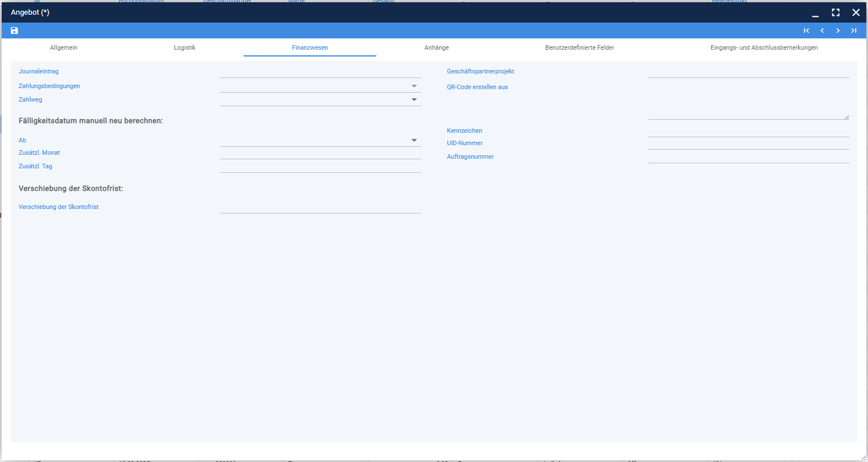Save the Angebot document via disk icon

click(15, 30)
